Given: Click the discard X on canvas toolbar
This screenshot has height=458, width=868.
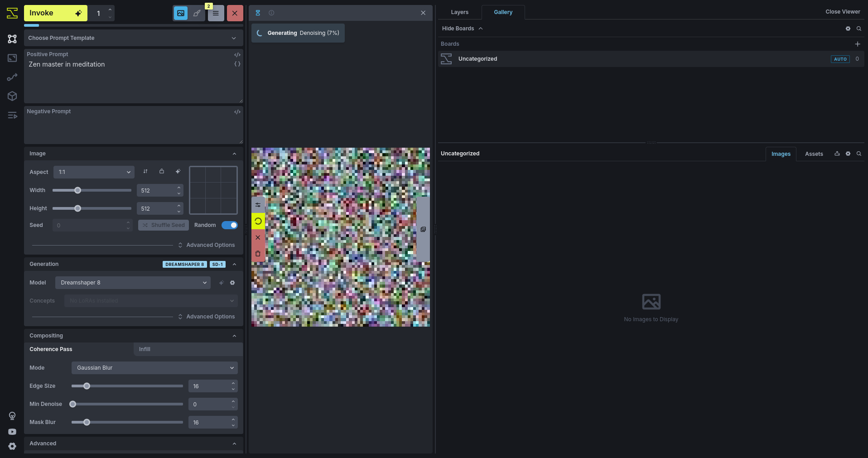Looking at the screenshot, I should 258,237.
